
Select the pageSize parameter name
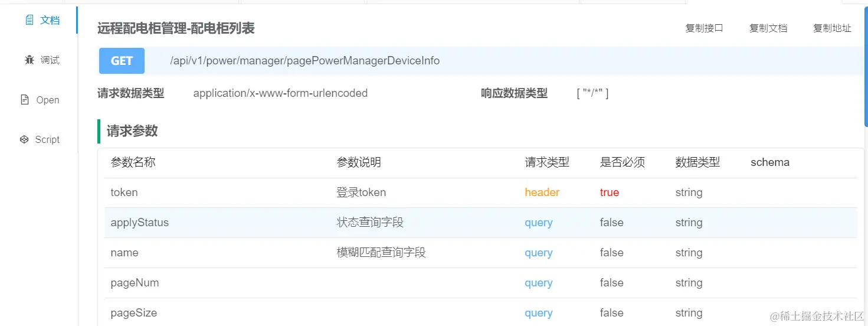click(x=134, y=313)
